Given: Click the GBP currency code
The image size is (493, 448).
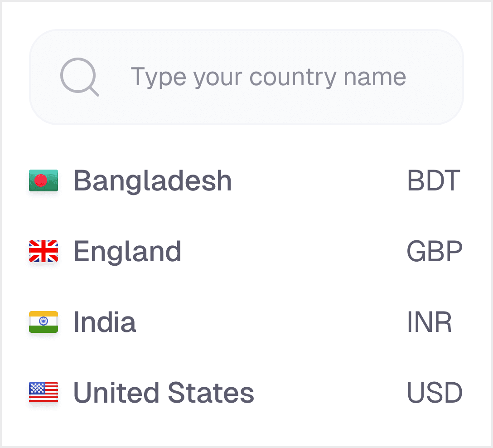Looking at the screenshot, I should pos(435,251).
